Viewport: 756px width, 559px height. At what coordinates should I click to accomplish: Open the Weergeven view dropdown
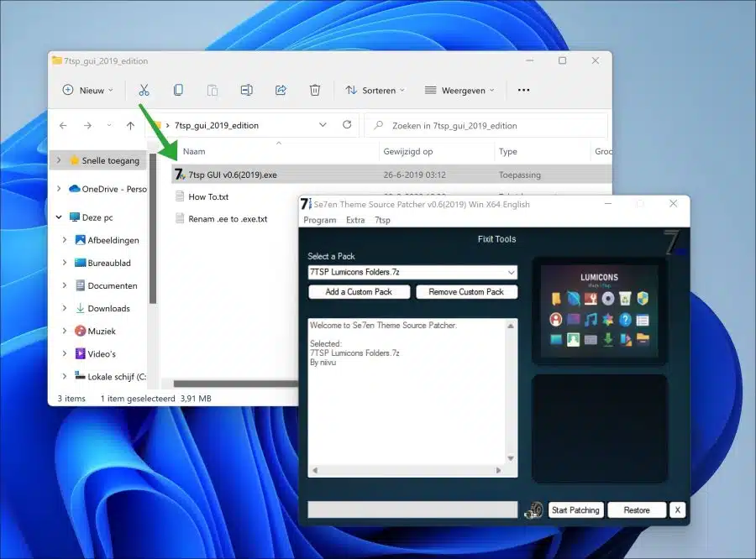[x=459, y=90]
